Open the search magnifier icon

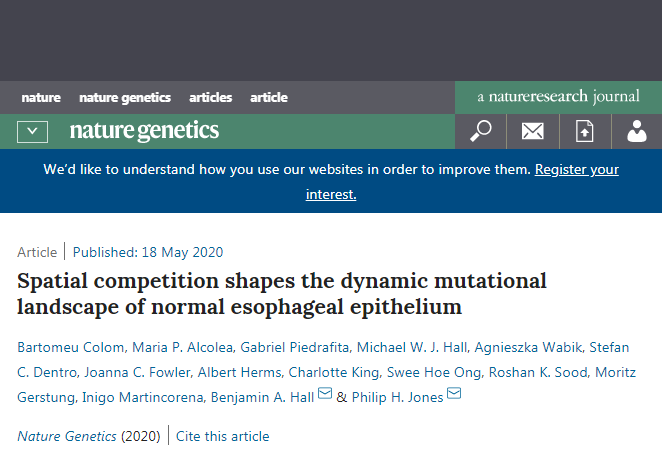coord(481,131)
